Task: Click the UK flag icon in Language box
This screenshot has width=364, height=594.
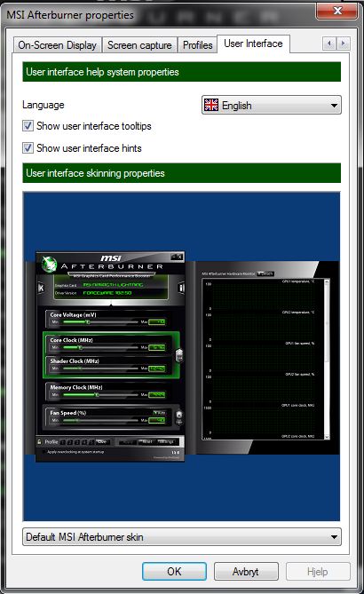Action: (211, 105)
